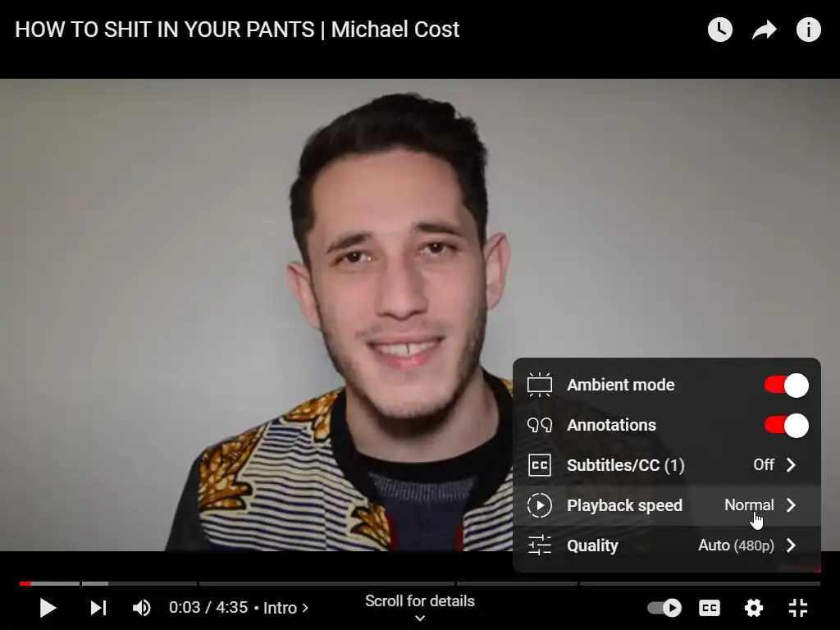Exit fullscreen mode
The image size is (840, 630).
798,608
